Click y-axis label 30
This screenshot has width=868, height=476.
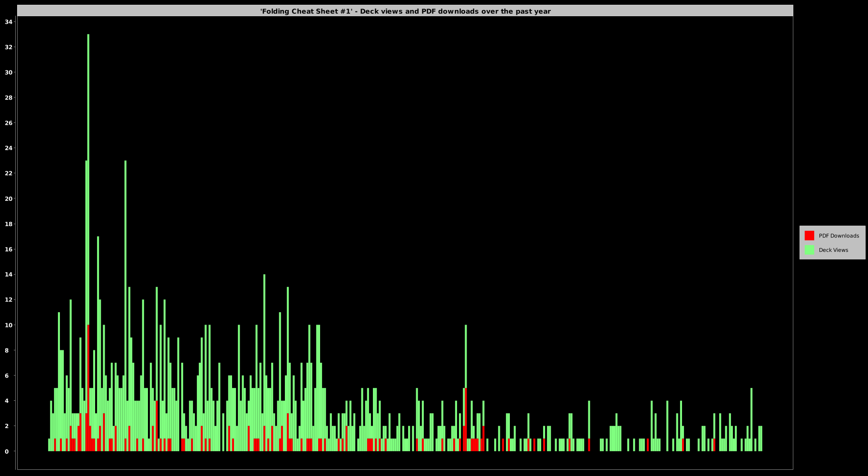9,72
